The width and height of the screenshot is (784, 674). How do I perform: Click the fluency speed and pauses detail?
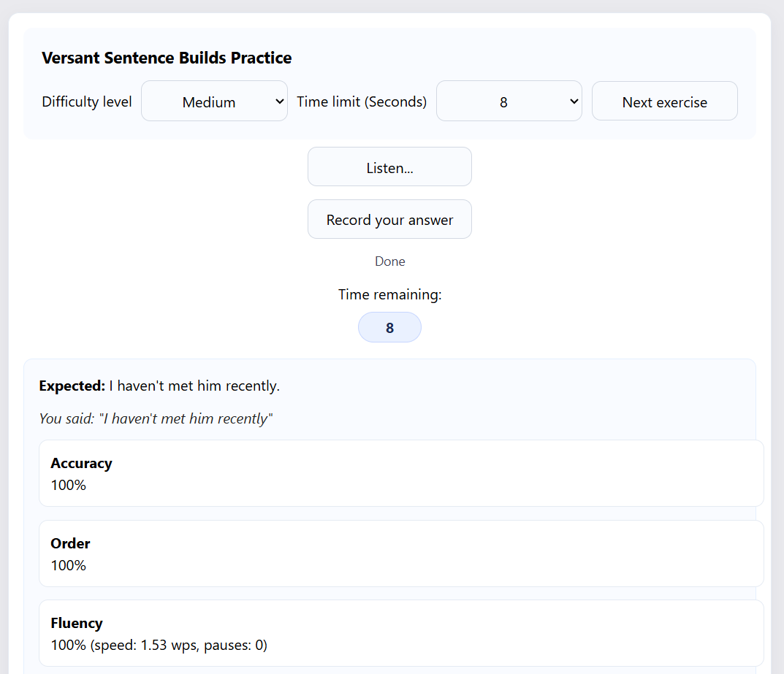[178, 645]
